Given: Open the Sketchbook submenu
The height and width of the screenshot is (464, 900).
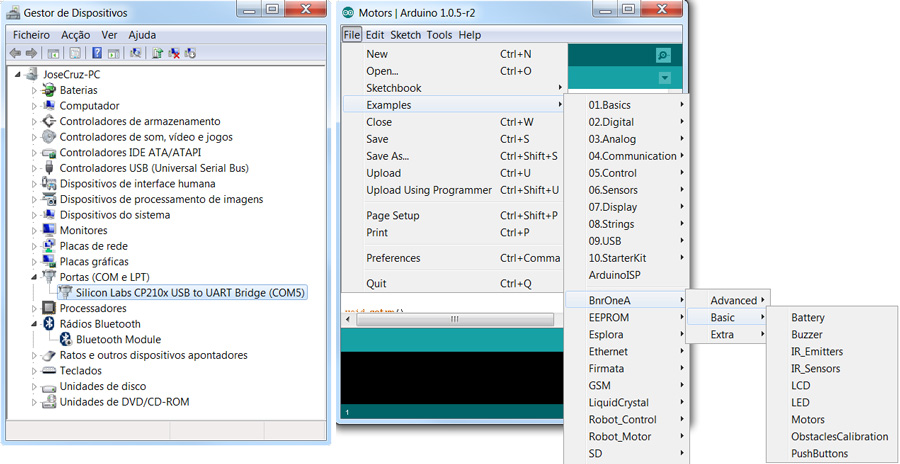Looking at the screenshot, I should pyautogui.click(x=453, y=88).
